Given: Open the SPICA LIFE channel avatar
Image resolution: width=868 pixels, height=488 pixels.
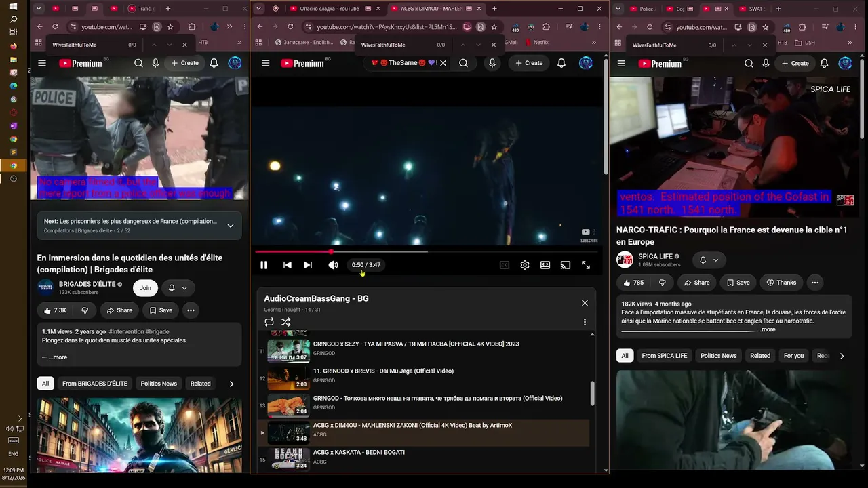Looking at the screenshot, I should pos(625,260).
